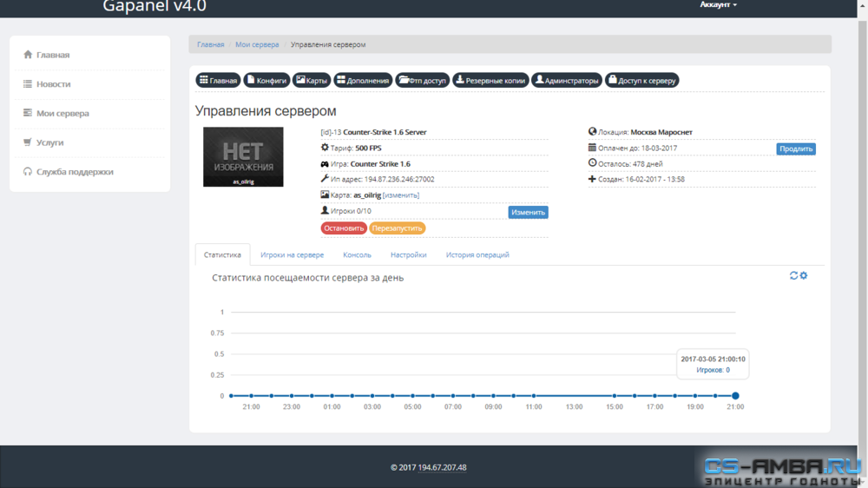Select the Игроки на сервере tab
This screenshot has width=868, height=488.
click(x=292, y=254)
